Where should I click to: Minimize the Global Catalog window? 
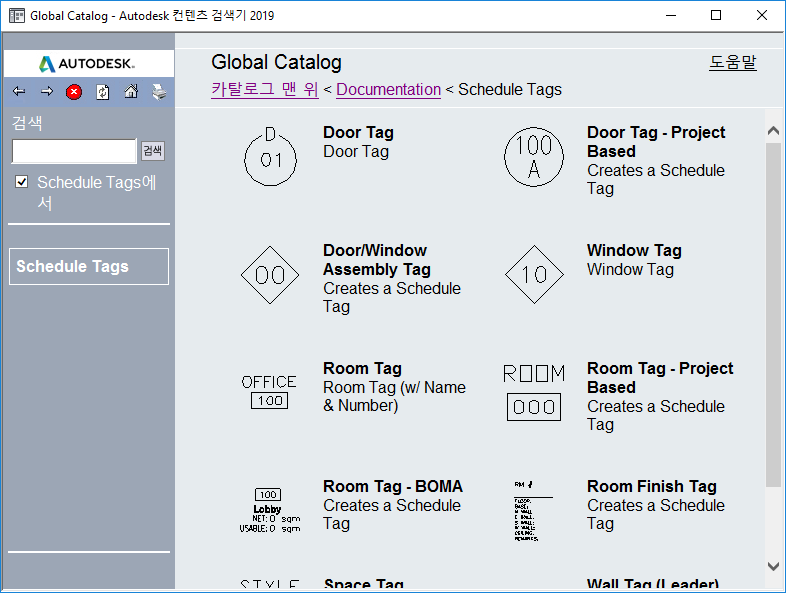(671, 15)
